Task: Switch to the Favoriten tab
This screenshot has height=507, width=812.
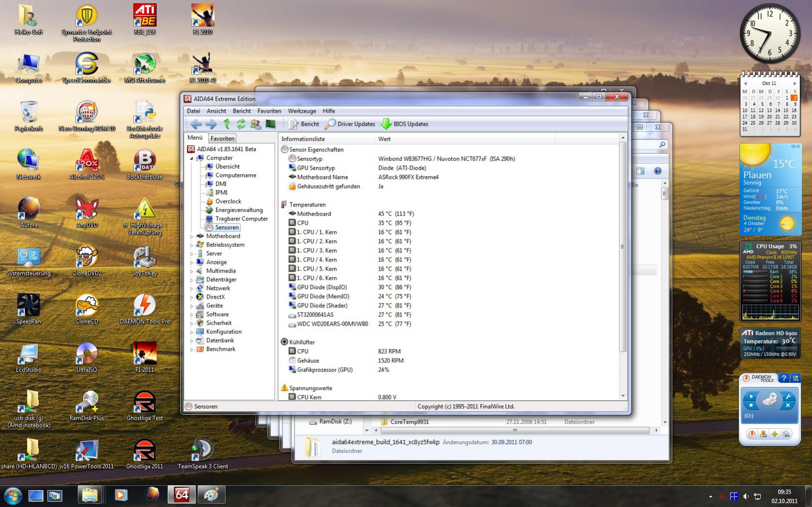Action: [x=222, y=138]
